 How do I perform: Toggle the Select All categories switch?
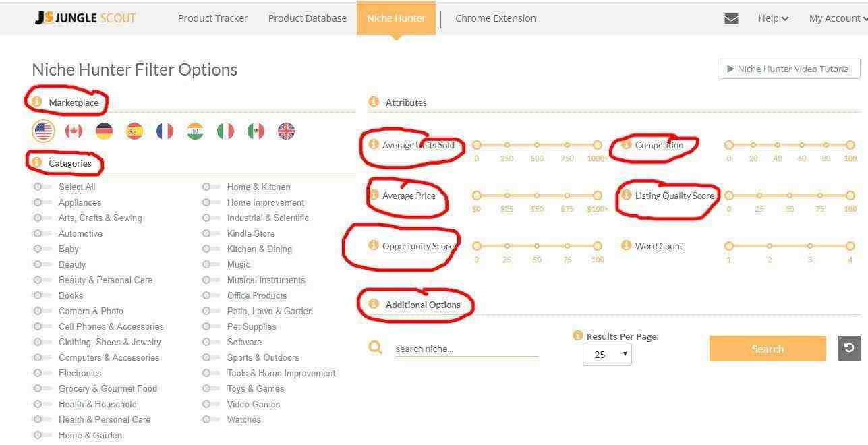coord(42,187)
